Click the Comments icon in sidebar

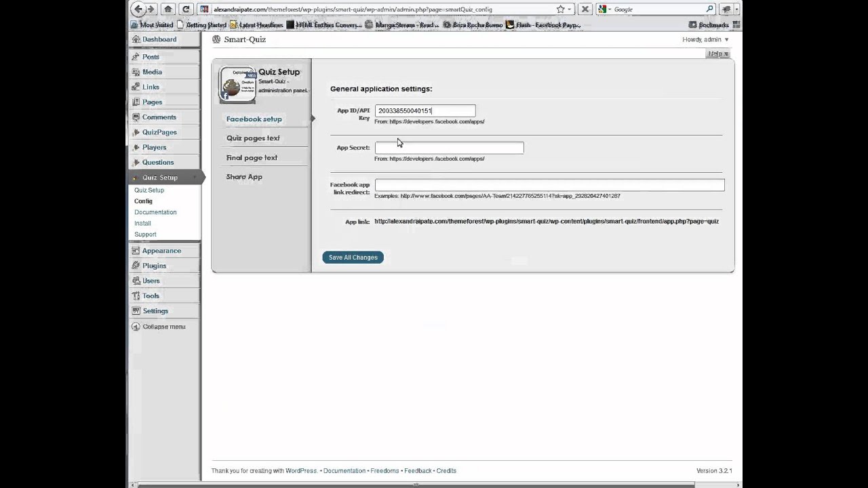pos(136,117)
